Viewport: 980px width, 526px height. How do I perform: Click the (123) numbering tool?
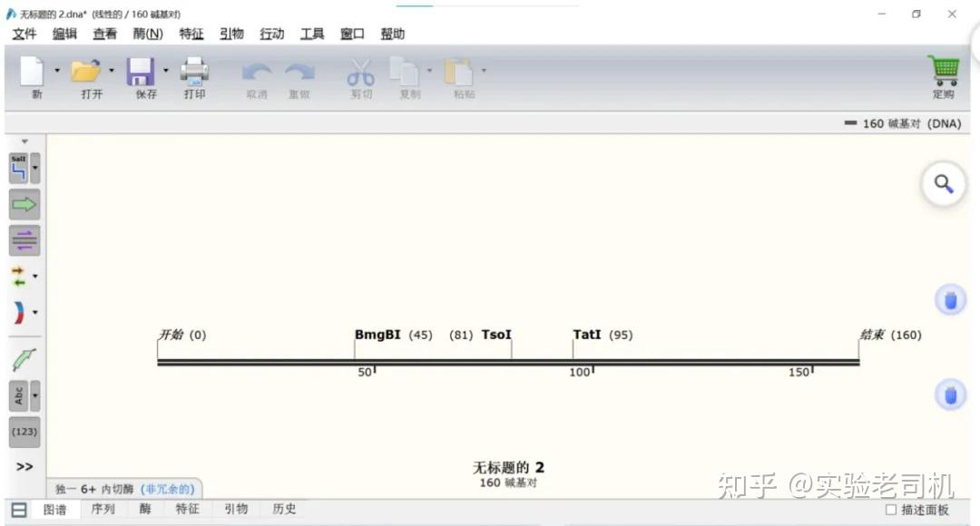(x=24, y=432)
